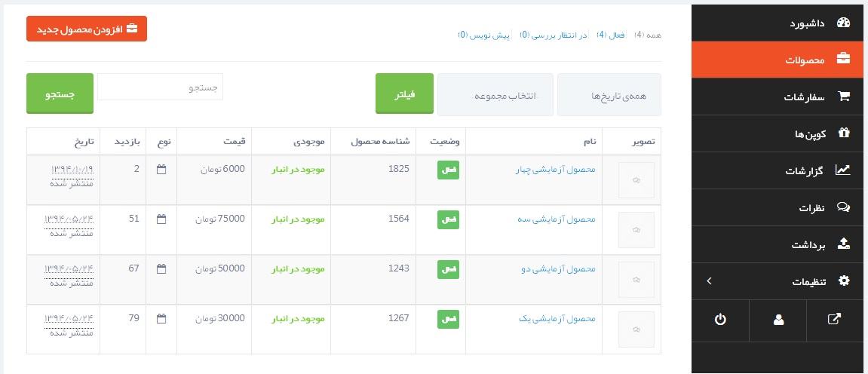Focus the جستجو search input field
868x374 pixels.
pyautogui.click(x=161, y=87)
